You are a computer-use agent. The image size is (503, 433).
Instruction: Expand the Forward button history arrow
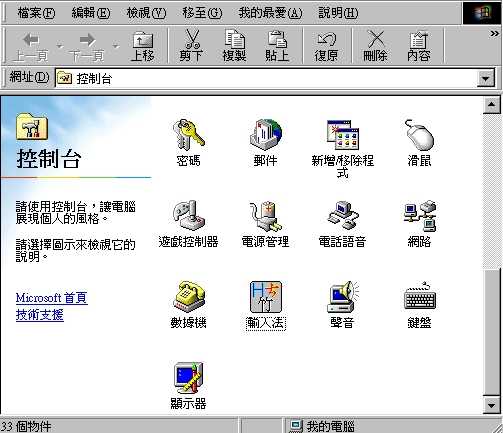(116, 46)
